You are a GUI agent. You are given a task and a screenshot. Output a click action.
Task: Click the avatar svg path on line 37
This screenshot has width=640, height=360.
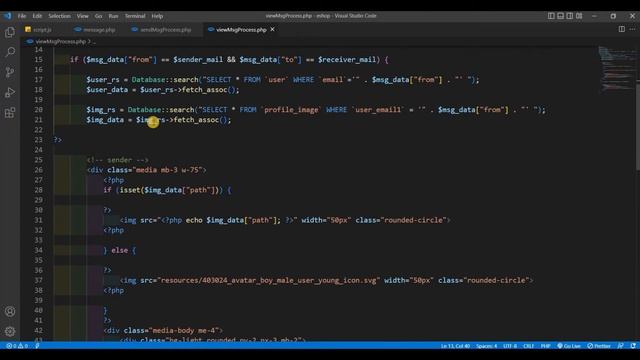[x=269, y=280]
